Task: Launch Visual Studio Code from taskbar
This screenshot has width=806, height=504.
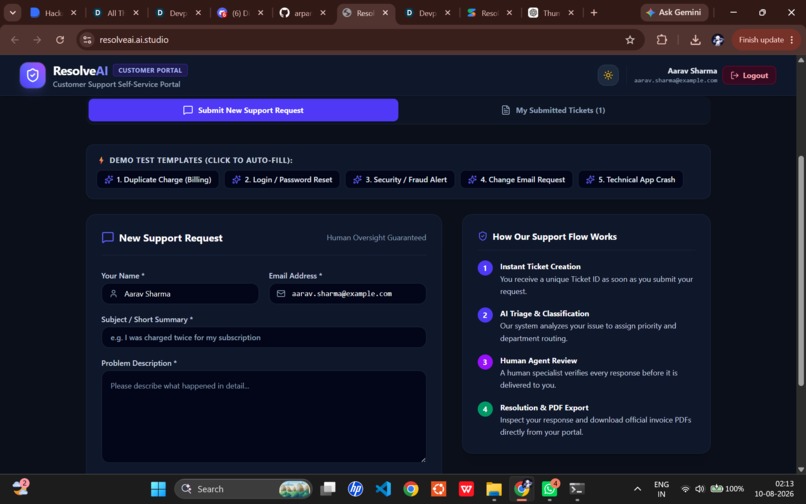Action: pyautogui.click(x=383, y=489)
